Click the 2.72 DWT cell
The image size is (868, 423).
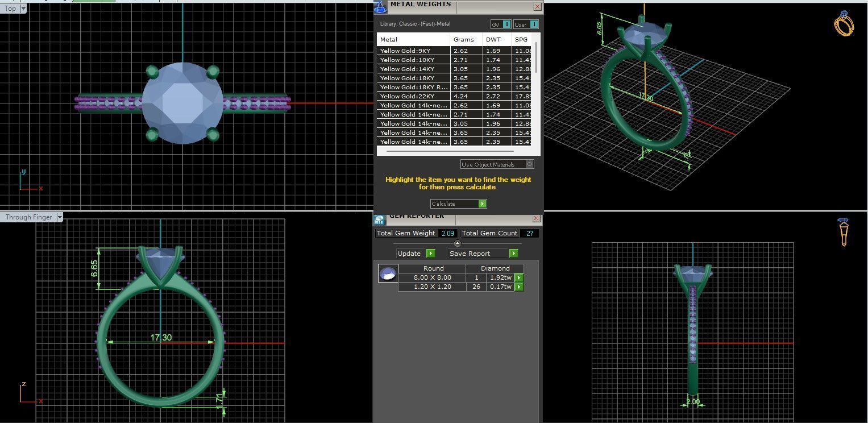(496, 97)
